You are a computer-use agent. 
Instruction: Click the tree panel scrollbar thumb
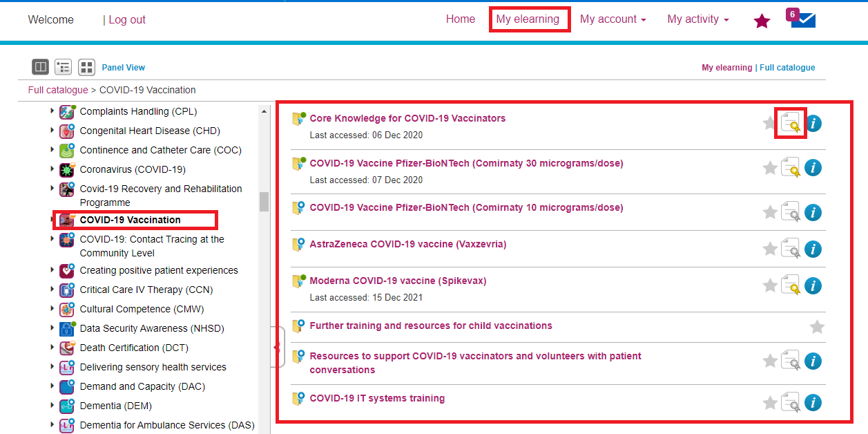(264, 201)
